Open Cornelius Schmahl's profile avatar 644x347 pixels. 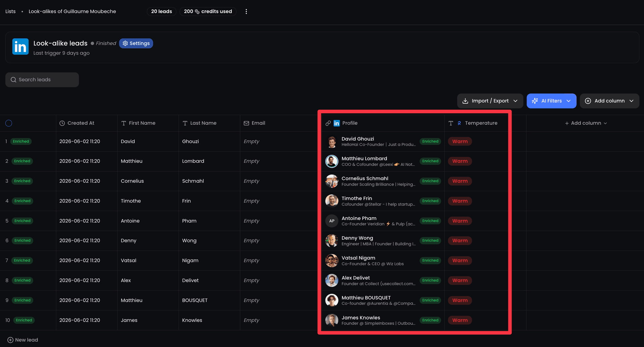pos(332,181)
